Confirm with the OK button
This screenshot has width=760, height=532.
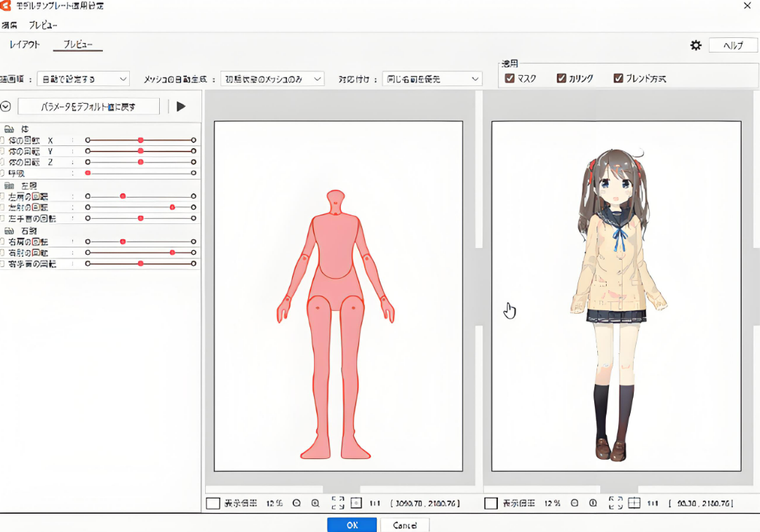click(352, 525)
